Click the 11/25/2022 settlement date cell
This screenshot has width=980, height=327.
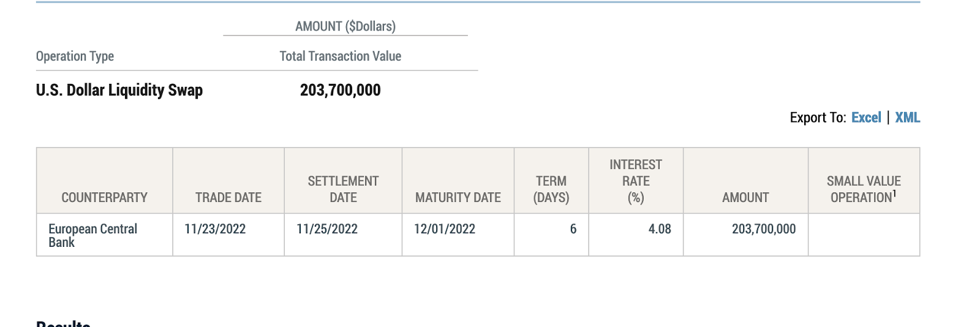pyautogui.click(x=327, y=229)
